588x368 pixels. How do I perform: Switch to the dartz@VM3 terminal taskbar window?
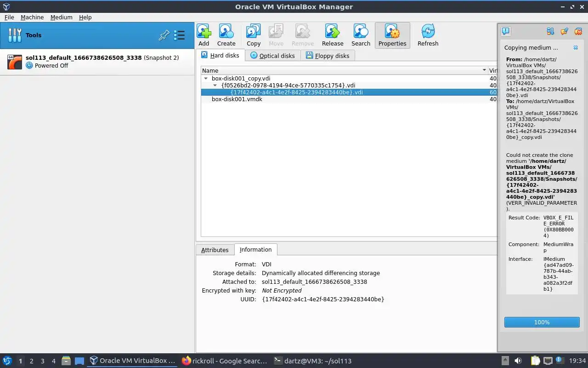[312, 361]
